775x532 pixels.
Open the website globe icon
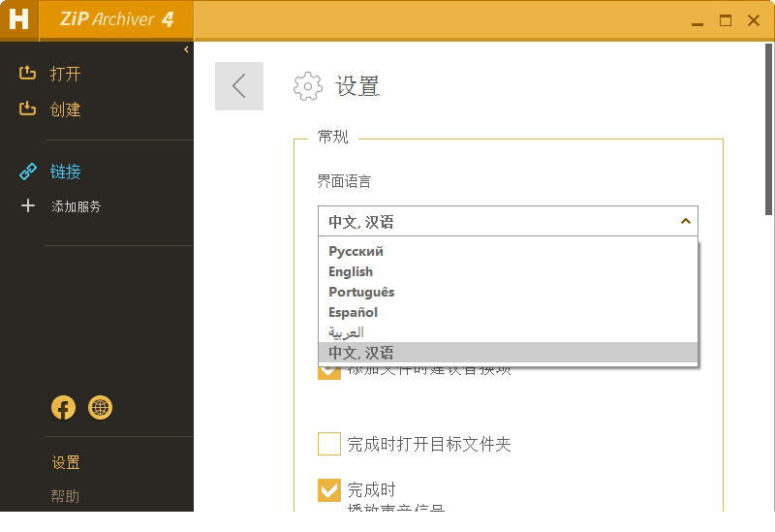[x=101, y=408]
